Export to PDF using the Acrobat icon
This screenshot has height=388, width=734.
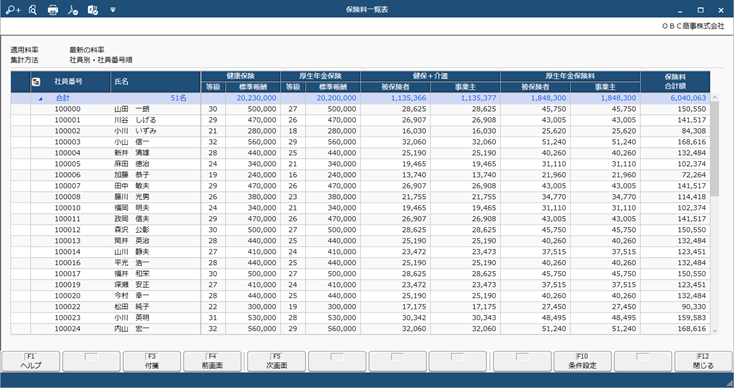(x=73, y=10)
